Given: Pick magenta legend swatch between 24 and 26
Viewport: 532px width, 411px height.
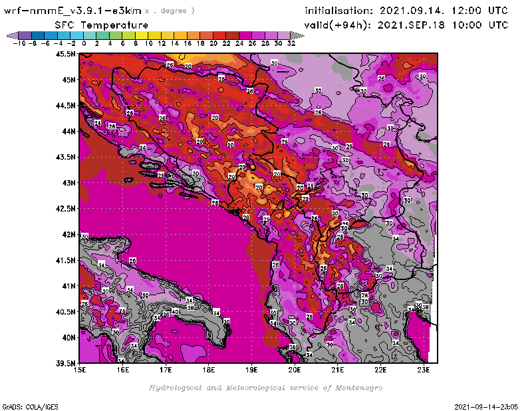Looking at the screenshot, I should coord(245,35).
